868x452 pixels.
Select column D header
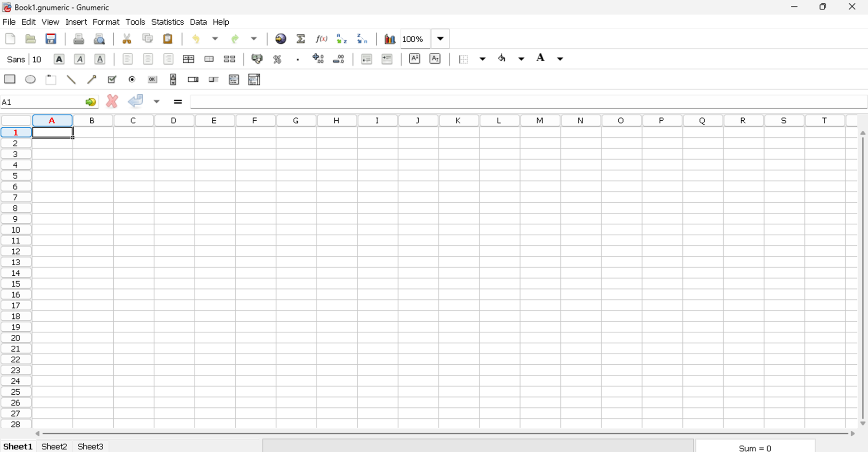[174, 120]
